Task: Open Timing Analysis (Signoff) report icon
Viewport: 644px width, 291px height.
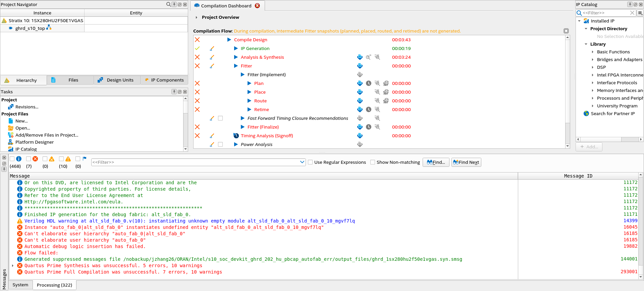Action: point(360,136)
